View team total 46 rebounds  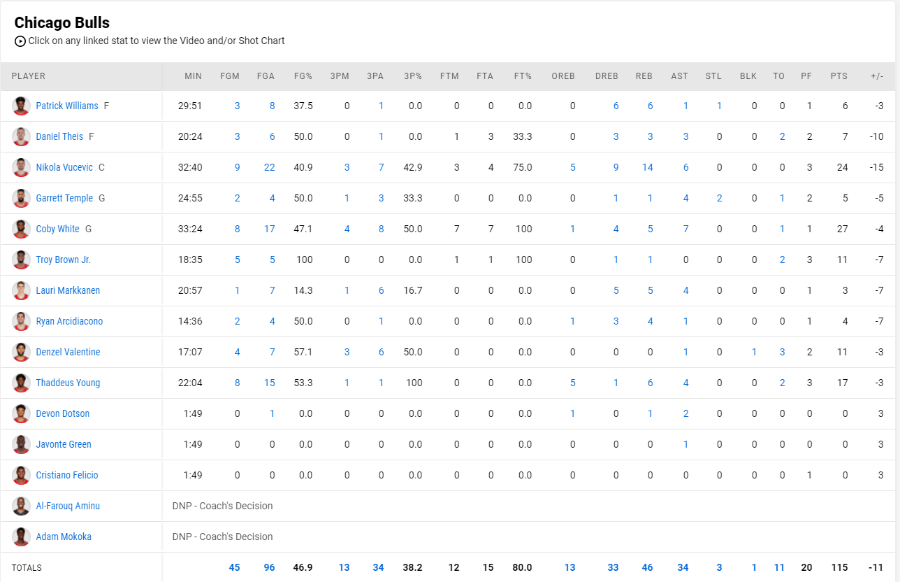[647, 568]
